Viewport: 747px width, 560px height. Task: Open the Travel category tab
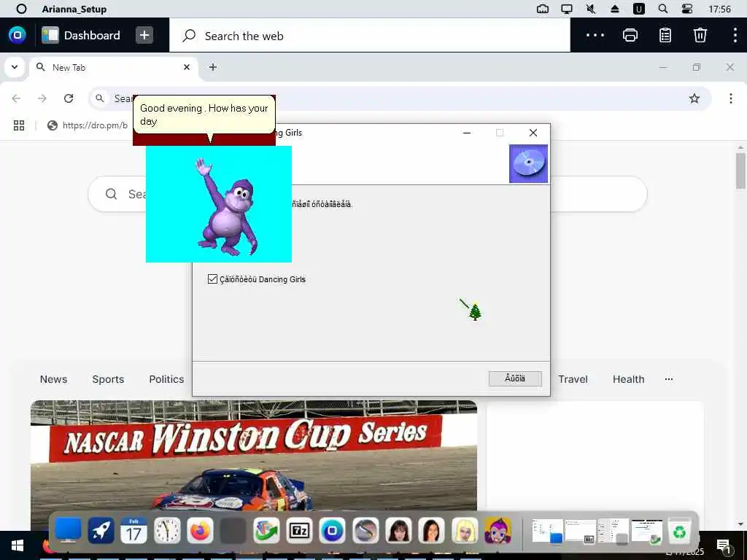(573, 379)
